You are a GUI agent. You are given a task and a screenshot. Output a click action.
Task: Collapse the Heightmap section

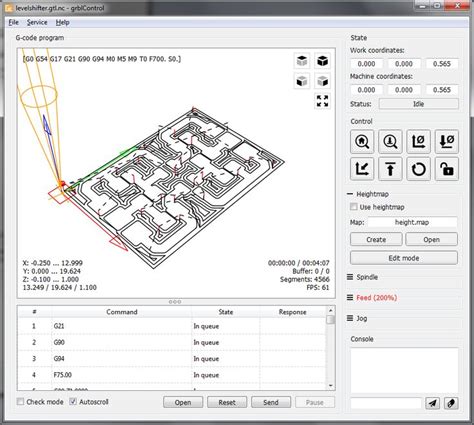[350, 194]
